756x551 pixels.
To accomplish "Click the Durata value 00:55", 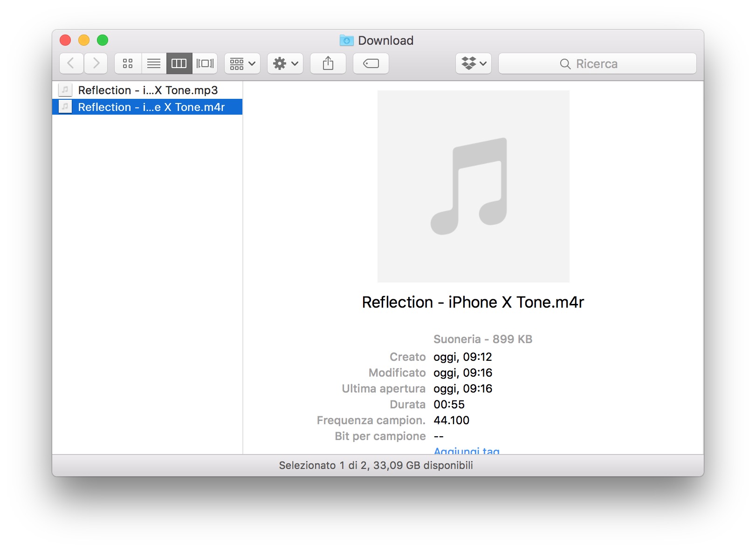I will pyautogui.click(x=449, y=404).
